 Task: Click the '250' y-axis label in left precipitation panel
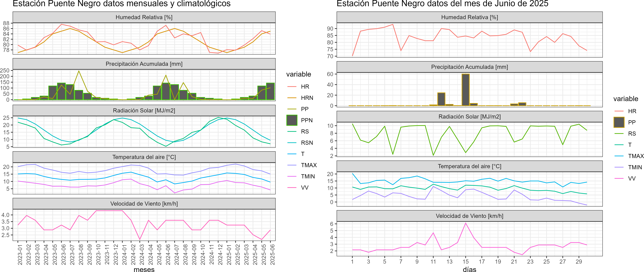(x=5, y=70)
